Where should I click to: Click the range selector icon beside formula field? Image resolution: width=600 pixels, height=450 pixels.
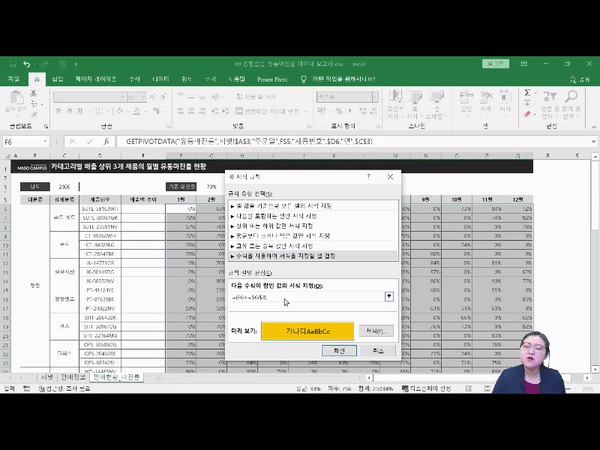388,297
